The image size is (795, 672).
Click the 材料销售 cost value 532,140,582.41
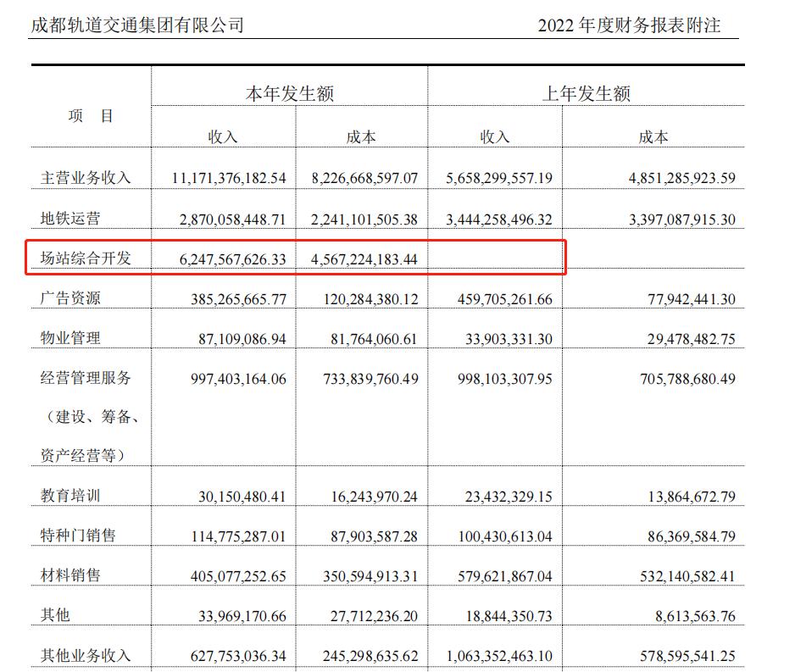click(x=678, y=571)
